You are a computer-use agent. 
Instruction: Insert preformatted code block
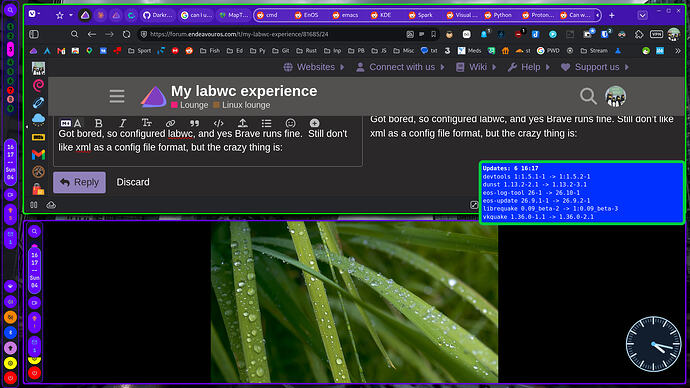coord(218,123)
